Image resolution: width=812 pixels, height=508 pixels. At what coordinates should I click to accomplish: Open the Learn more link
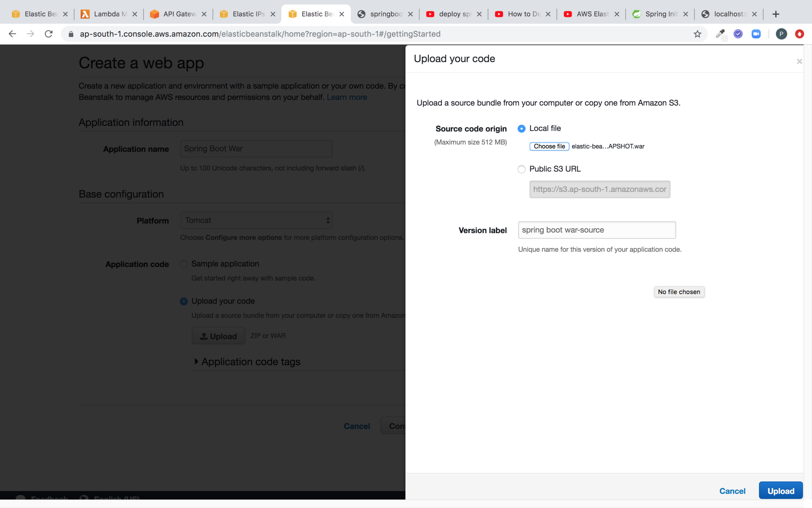point(347,97)
